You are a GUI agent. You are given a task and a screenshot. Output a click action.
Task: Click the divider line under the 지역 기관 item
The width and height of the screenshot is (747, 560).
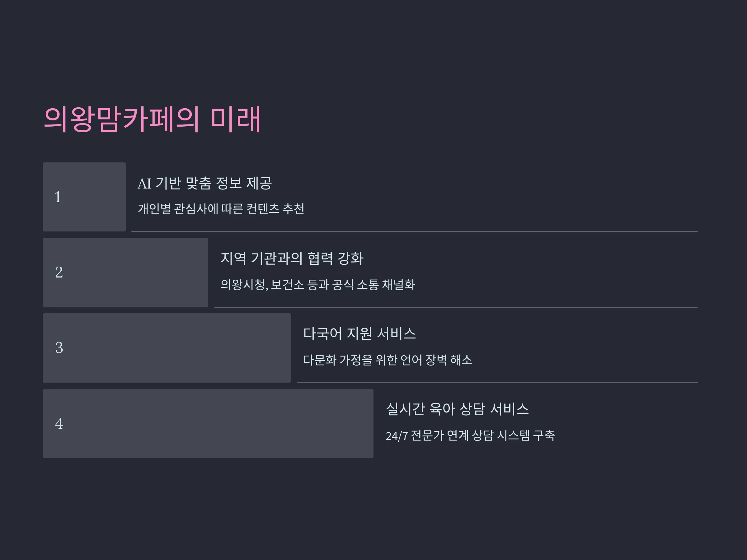[x=456, y=307]
